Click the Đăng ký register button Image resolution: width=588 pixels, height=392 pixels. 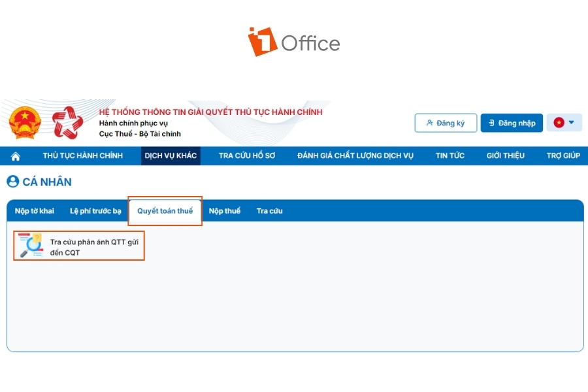pyautogui.click(x=446, y=123)
